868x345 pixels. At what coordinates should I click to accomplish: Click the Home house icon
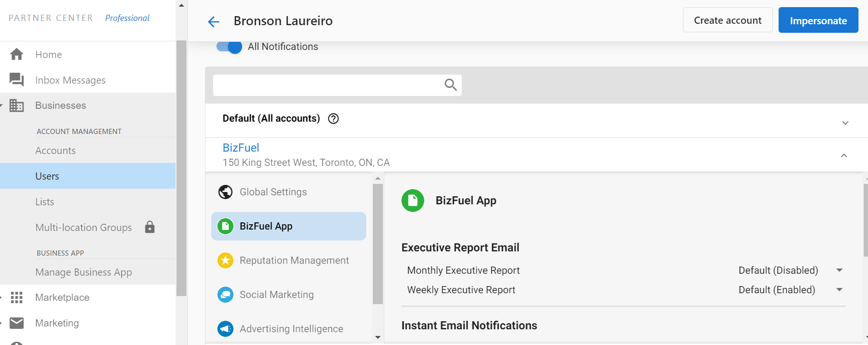click(x=17, y=54)
